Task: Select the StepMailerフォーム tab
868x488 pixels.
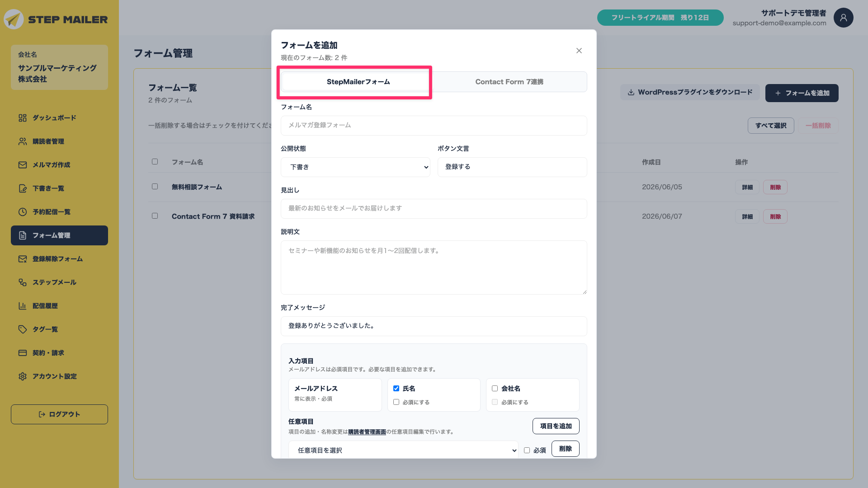Action: pyautogui.click(x=358, y=82)
